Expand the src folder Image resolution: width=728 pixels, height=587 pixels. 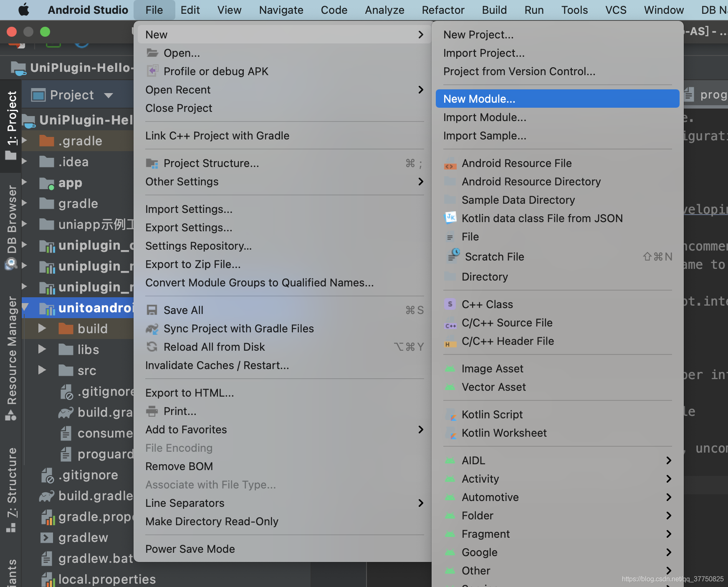click(42, 370)
